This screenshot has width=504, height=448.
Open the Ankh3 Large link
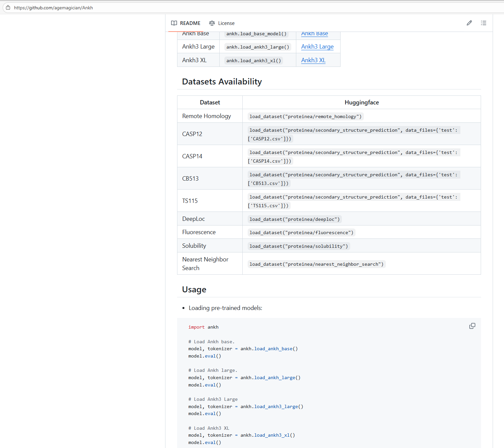point(317,47)
